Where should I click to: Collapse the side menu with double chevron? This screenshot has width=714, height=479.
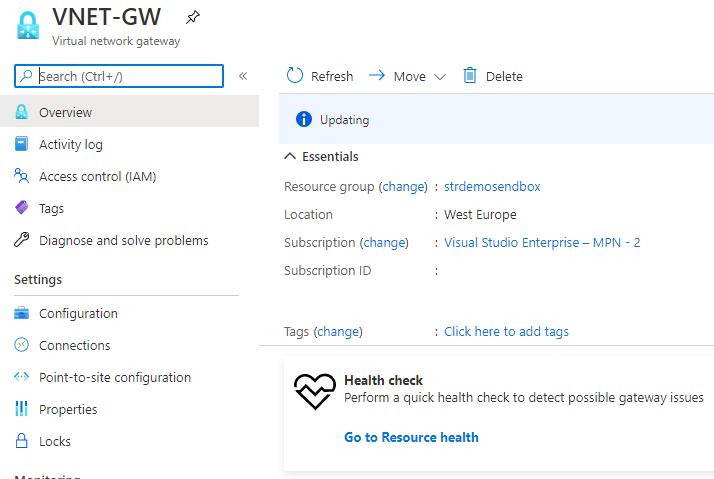(x=243, y=76)
